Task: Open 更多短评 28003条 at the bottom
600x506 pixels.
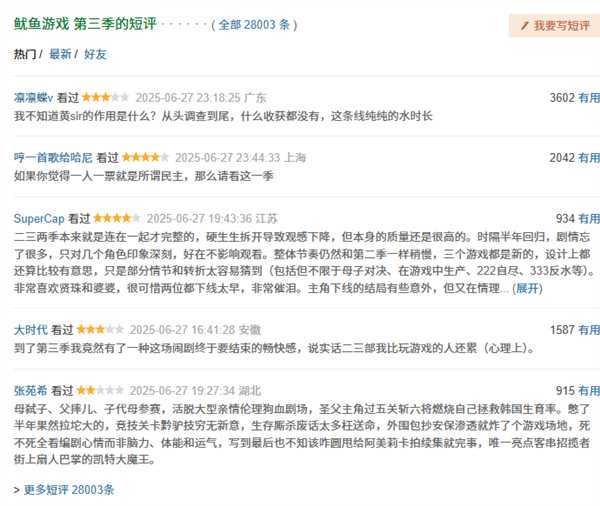Action: (68, 490)
